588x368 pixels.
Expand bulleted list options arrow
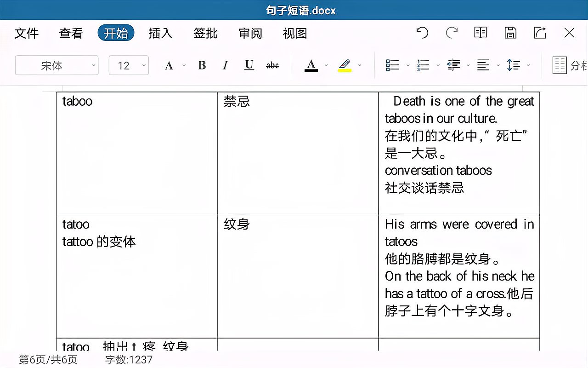click(x=408, y=65)
